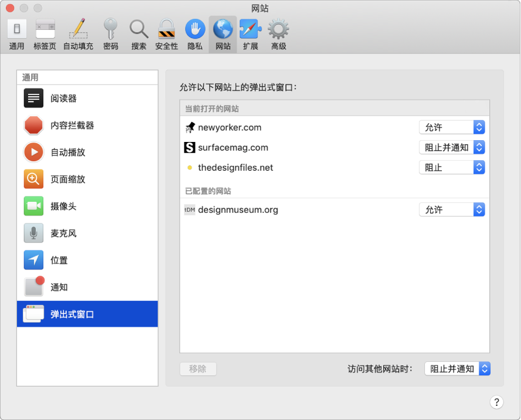Click the surfacemag.com S favicon

(190, 148)
